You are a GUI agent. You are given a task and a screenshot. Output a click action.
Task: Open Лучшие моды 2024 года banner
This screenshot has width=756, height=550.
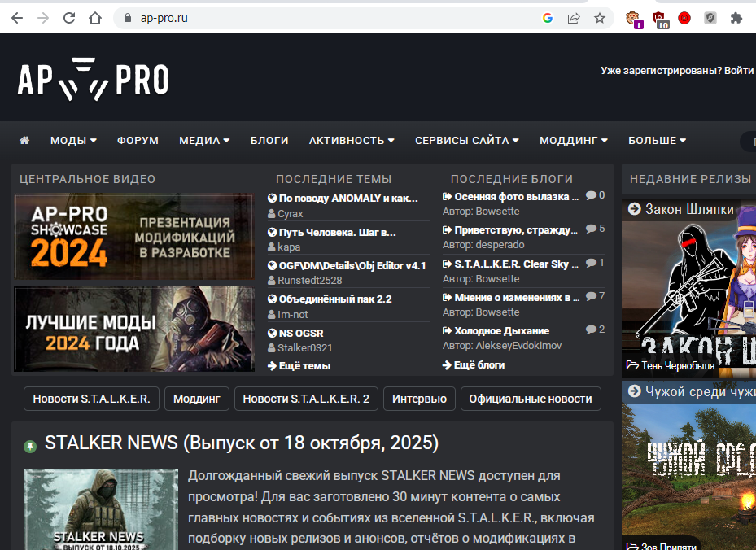134,329
